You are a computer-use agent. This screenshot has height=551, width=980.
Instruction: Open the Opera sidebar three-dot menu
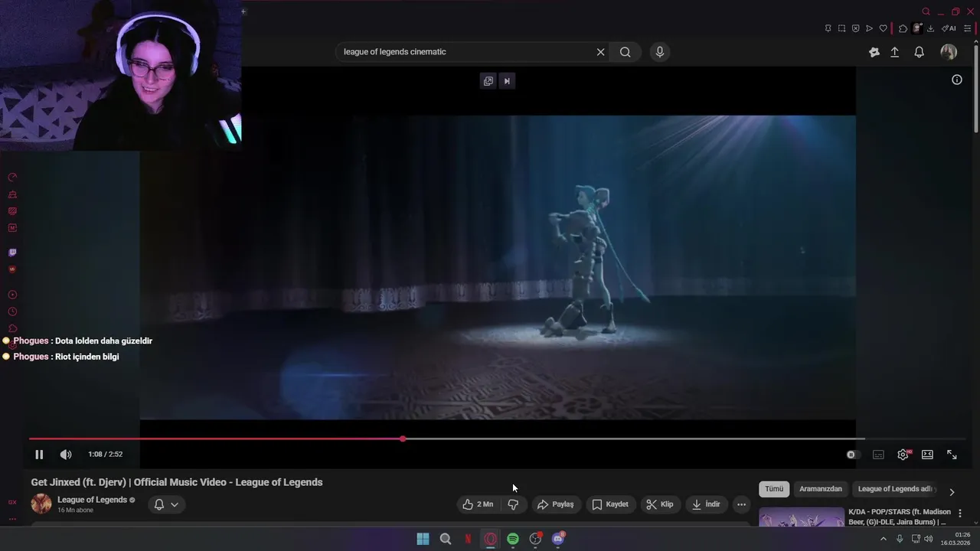click(x=12, y=519)
